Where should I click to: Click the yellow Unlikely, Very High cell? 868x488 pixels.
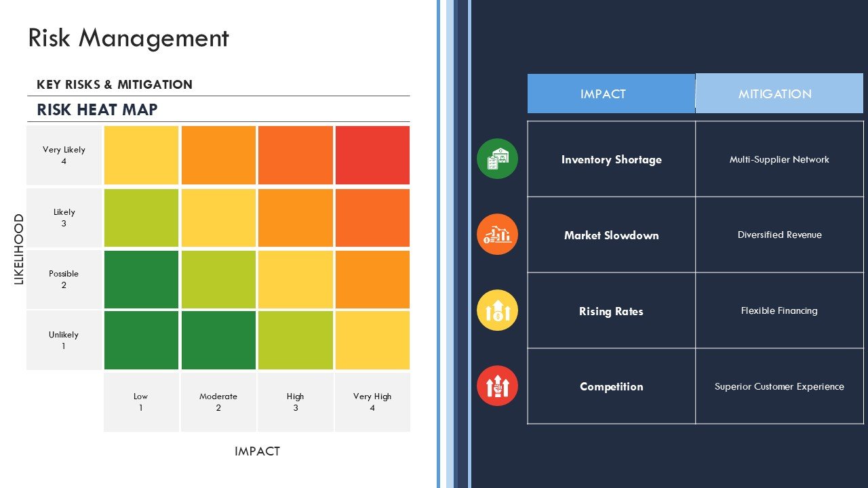tap(372, 340)
